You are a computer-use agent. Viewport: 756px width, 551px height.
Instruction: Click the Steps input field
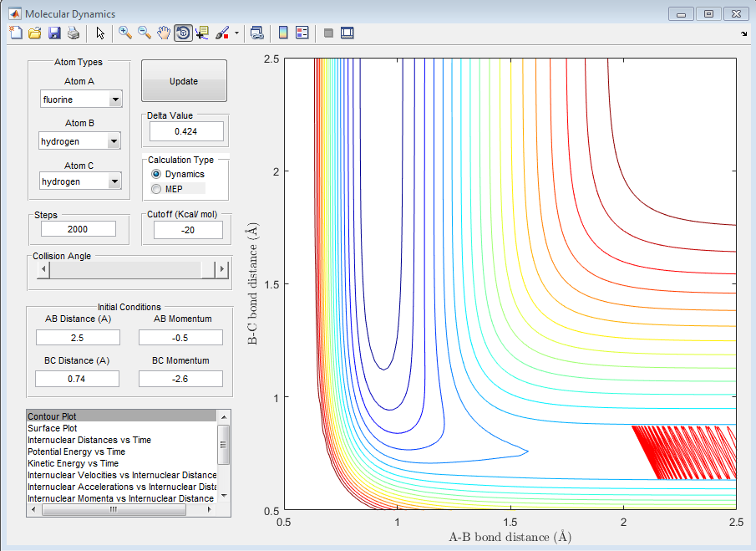[79, 229]
